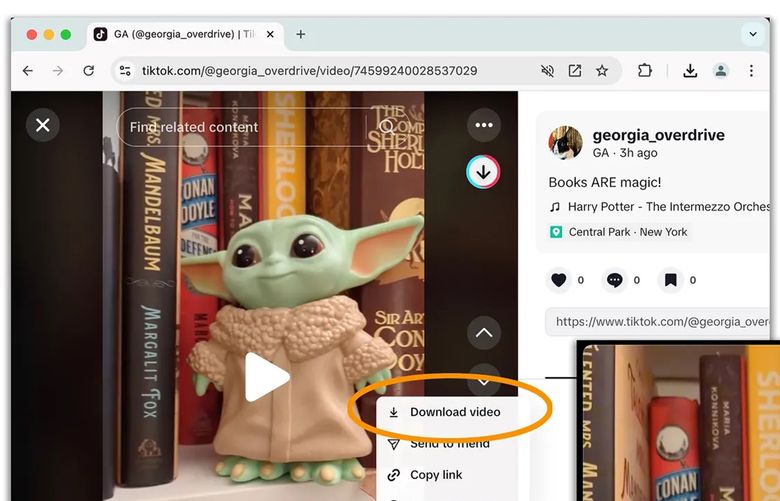Like the video with the heart icon
This screenshot has width=780, height=501.
559,280
